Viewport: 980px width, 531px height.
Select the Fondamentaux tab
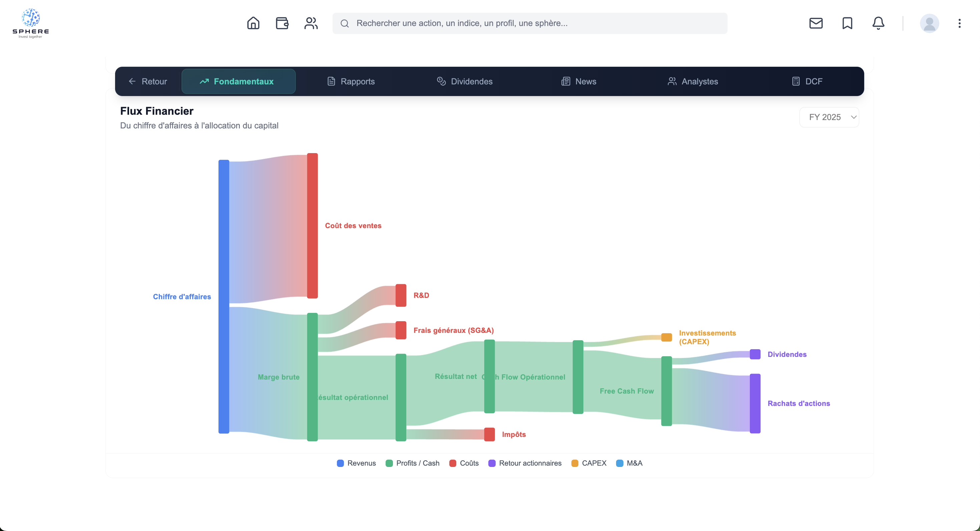tap(238, 81)
